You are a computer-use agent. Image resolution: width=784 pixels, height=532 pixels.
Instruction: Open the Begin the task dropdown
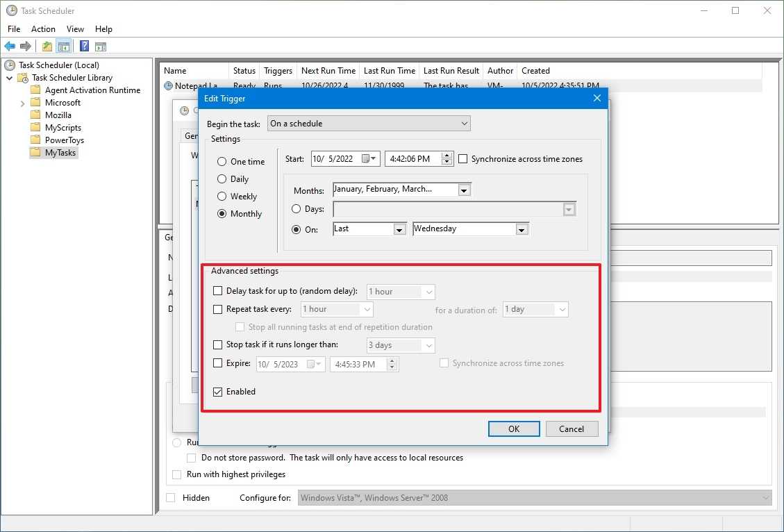369,124
